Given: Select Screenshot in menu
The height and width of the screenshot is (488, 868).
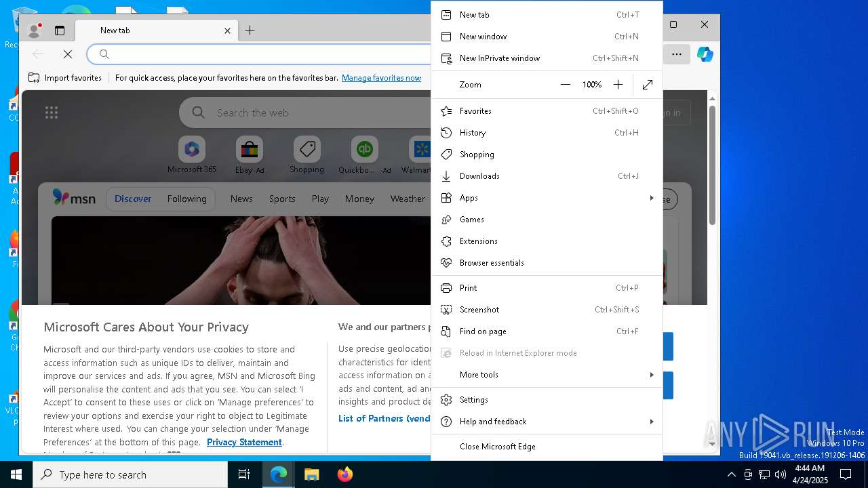Looking at the screenshot, I should 547,310.
